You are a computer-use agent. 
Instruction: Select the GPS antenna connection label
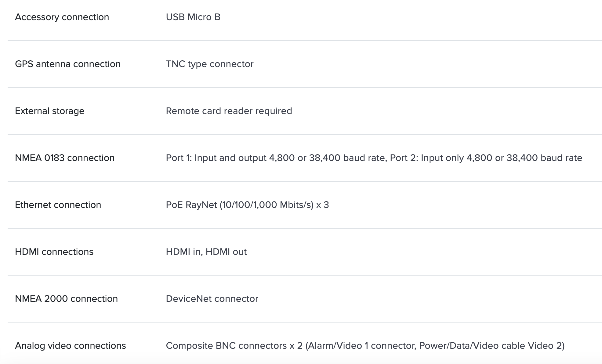click(68, 64)
